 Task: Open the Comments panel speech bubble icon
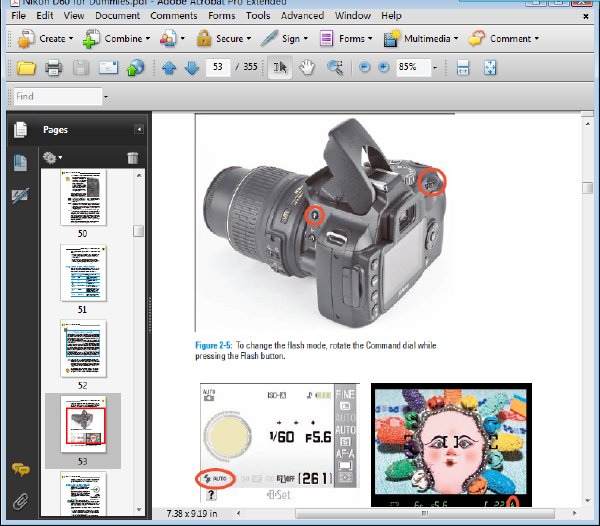21,469
